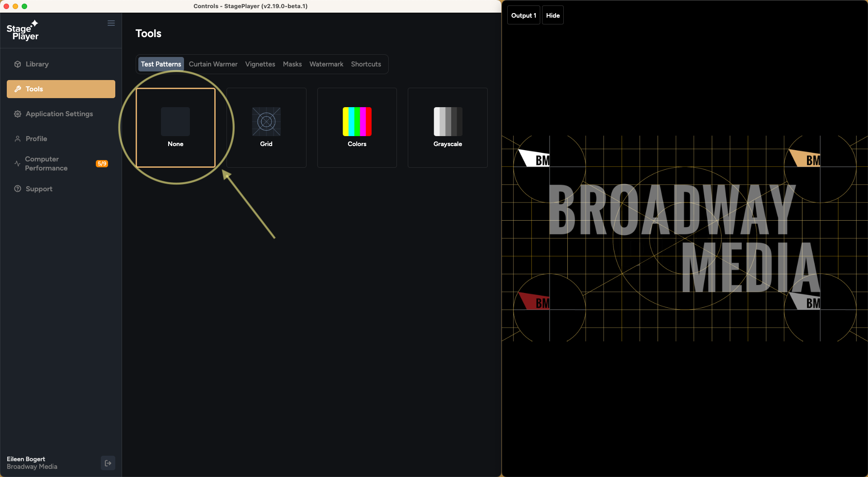Minimize the Controls window

(x=15, y=6)
